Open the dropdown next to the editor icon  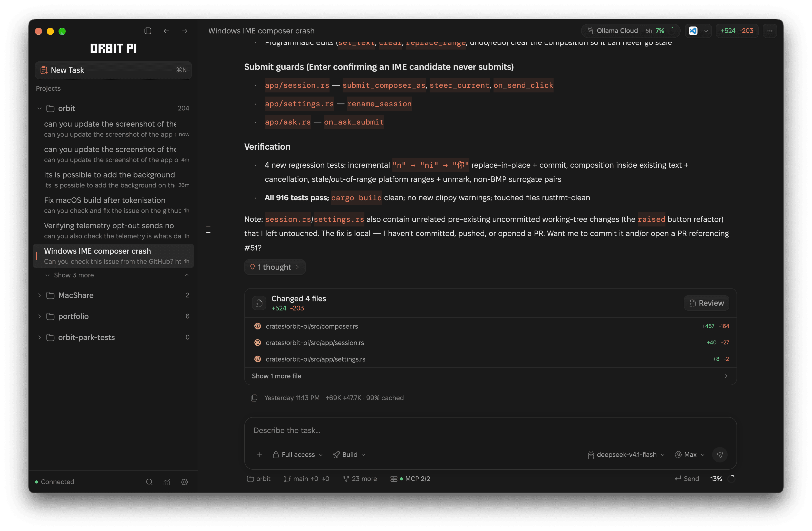706,31
